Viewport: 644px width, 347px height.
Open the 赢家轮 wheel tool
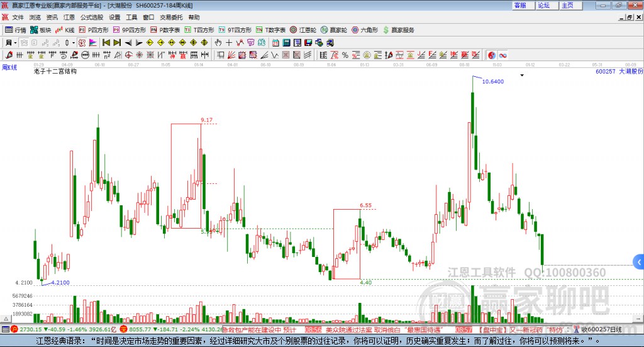point(334,30)
